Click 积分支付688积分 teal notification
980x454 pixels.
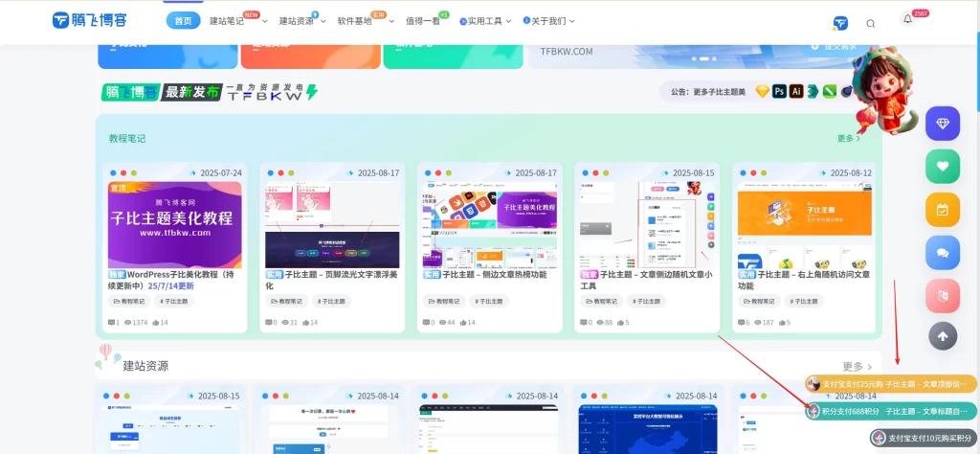click(891, 411)
